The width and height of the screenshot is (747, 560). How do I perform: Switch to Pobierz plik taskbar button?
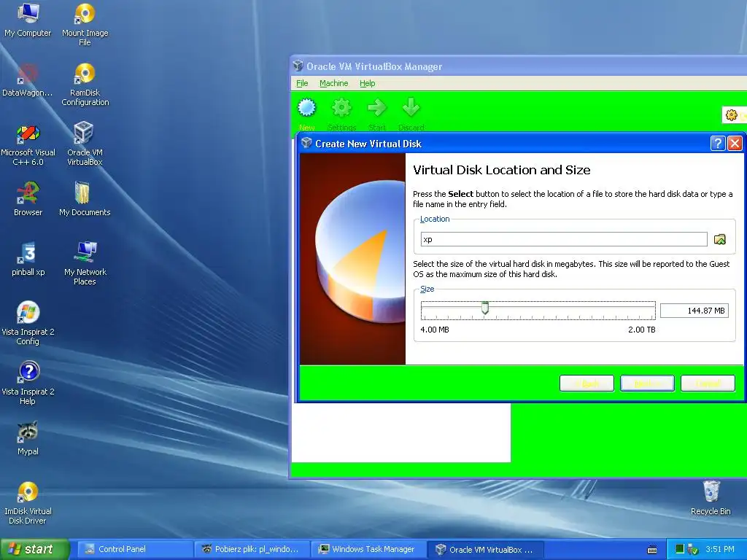252,549
